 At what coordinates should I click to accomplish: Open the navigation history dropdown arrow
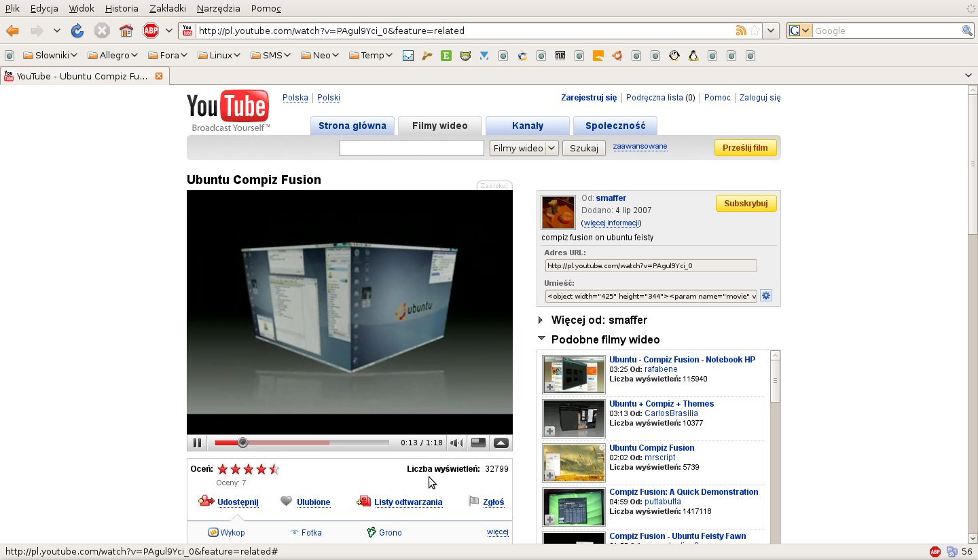tap(57, 31)
